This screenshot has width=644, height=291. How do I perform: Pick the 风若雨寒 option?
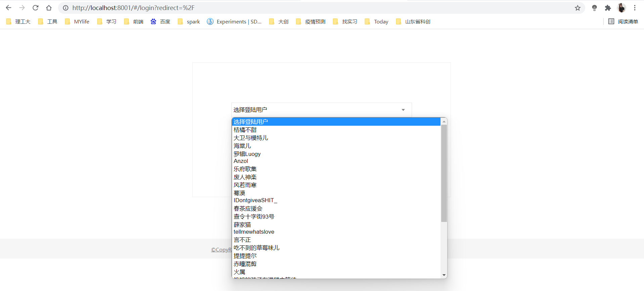click(336, 185)
